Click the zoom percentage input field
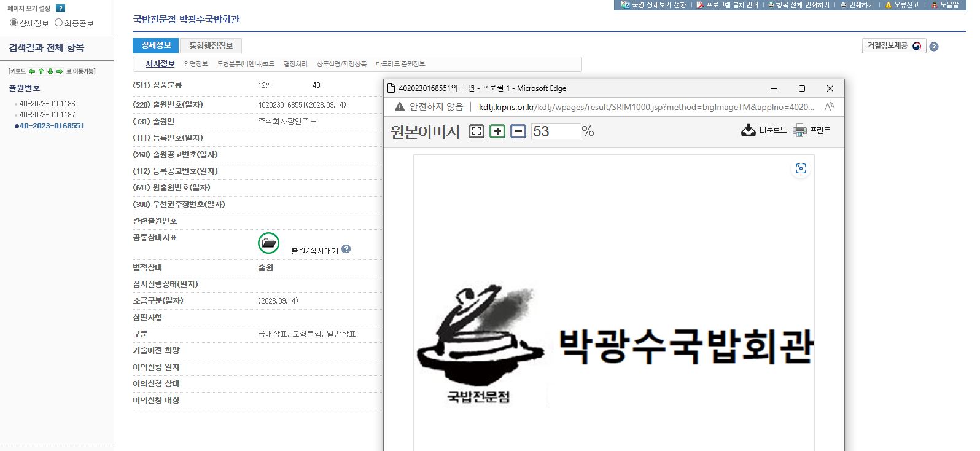 point(556,131)
